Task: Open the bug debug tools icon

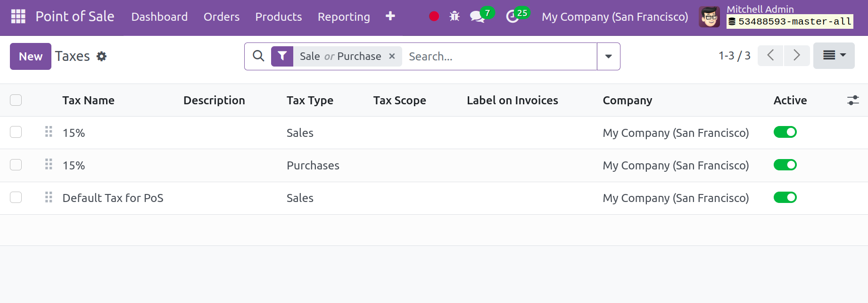Action: coord(455,17)
